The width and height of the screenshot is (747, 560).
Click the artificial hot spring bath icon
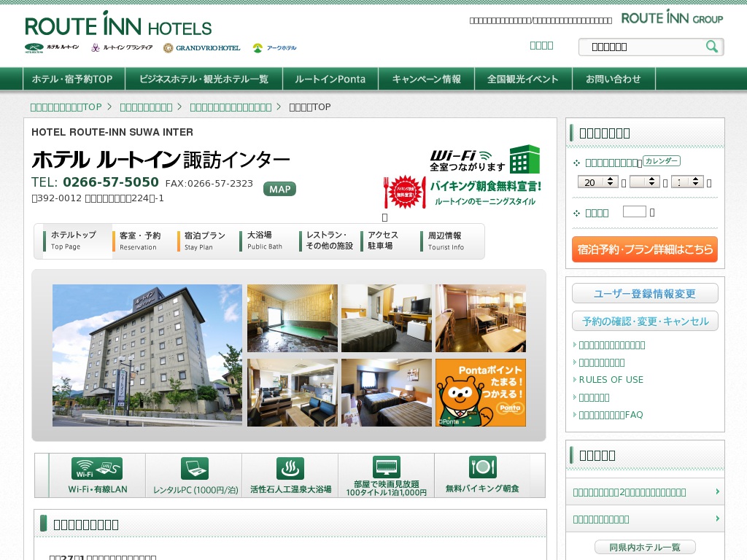(290, 475)
